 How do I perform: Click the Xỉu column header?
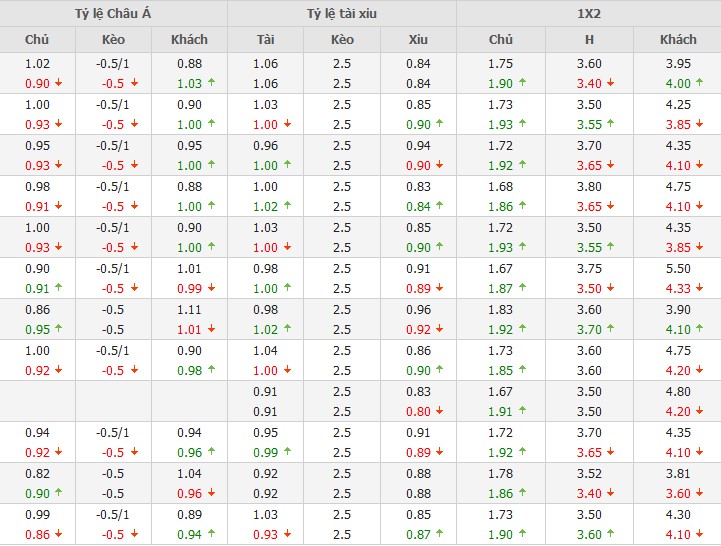coord(418,40)
